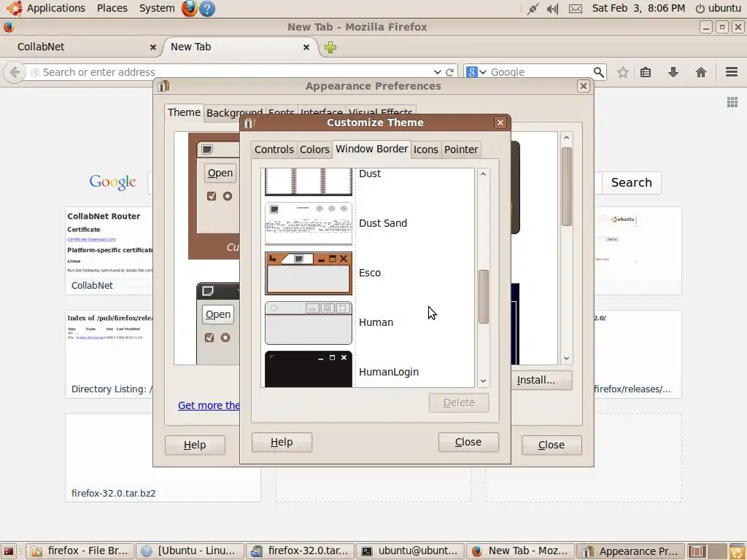Click the window border list scroll down arrow
This screenshot has width=747, height=560.
coord(483,381)
